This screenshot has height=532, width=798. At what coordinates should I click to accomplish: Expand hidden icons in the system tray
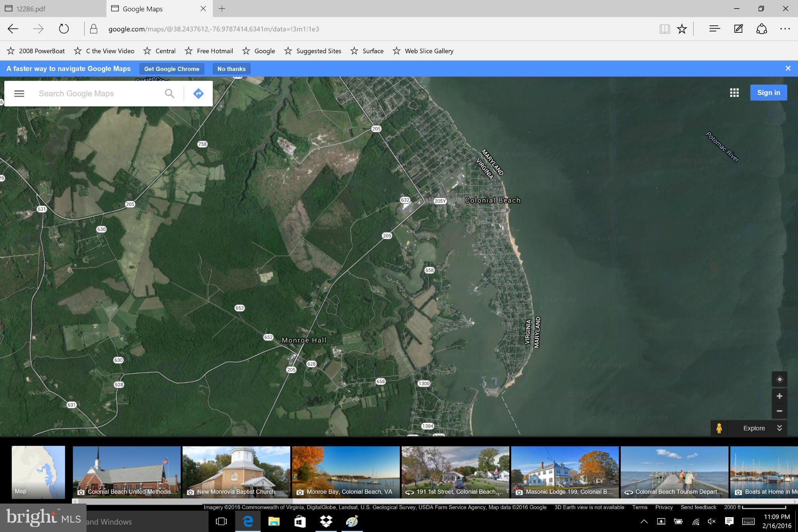click(644, 521)
